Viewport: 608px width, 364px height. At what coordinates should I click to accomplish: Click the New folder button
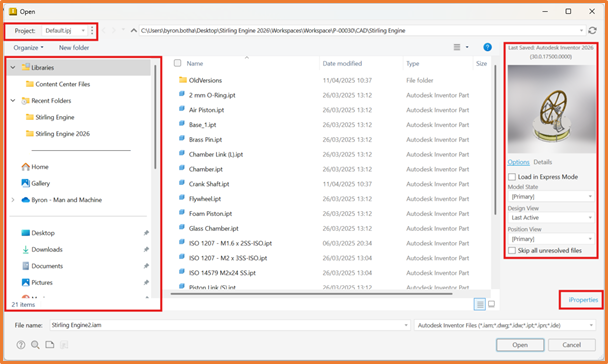point(74,48)
